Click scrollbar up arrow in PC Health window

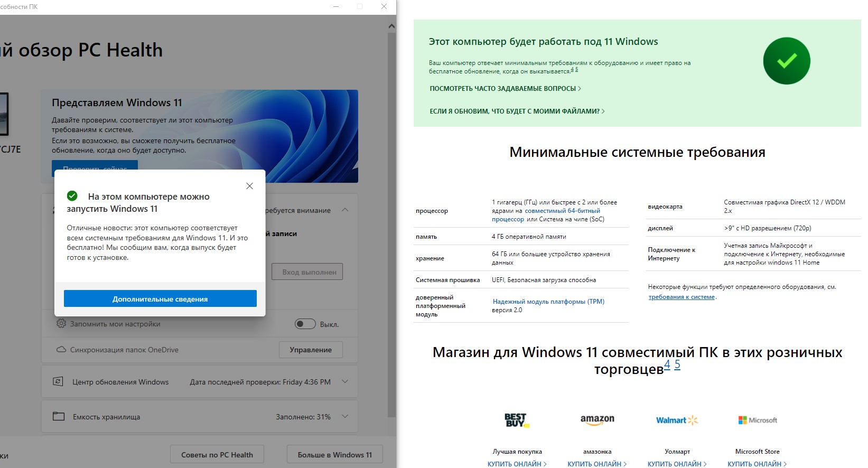tap(391, 26)
